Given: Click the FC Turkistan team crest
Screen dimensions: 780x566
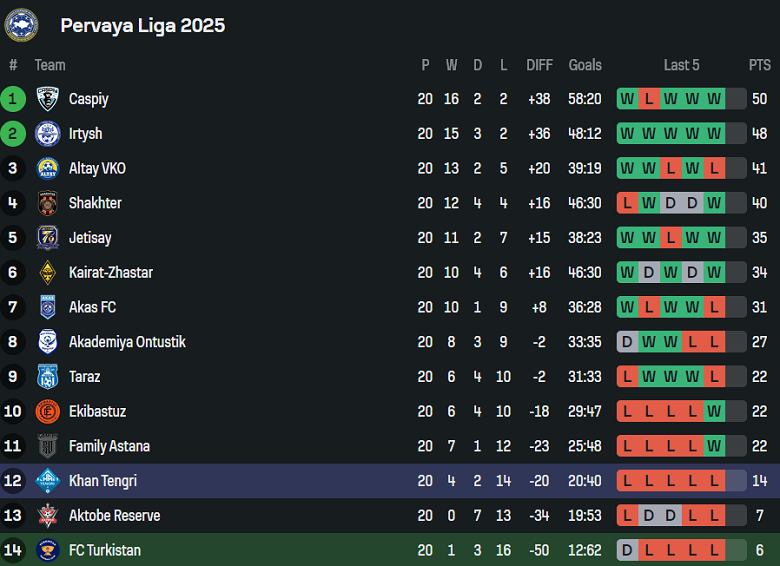Looking at the screenshot, I should click(x=48, y=550).
